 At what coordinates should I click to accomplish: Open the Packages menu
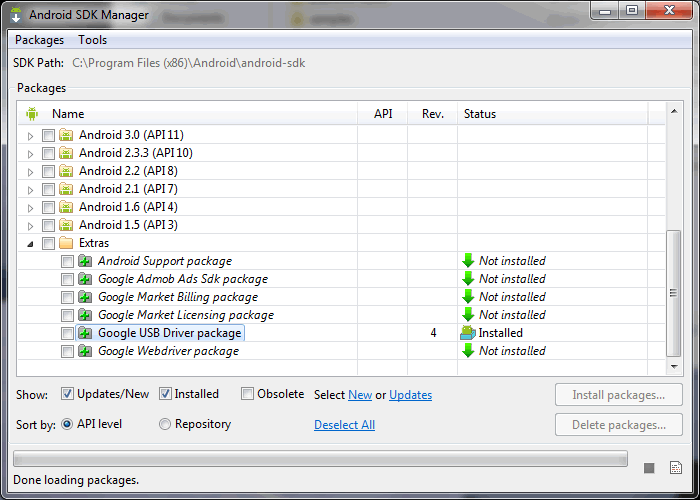pos(39,40)
